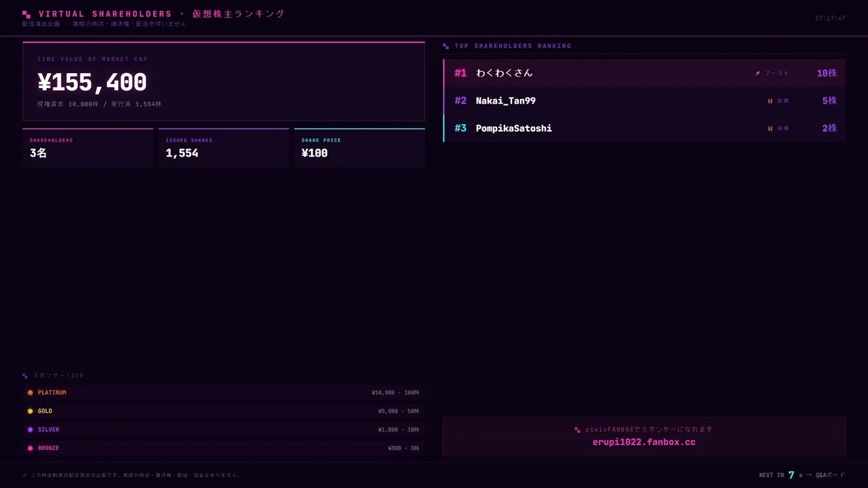The width and height of the screenshot is (868, 488).
Task: Select the #1 rank label
Action: click(460, 73)
